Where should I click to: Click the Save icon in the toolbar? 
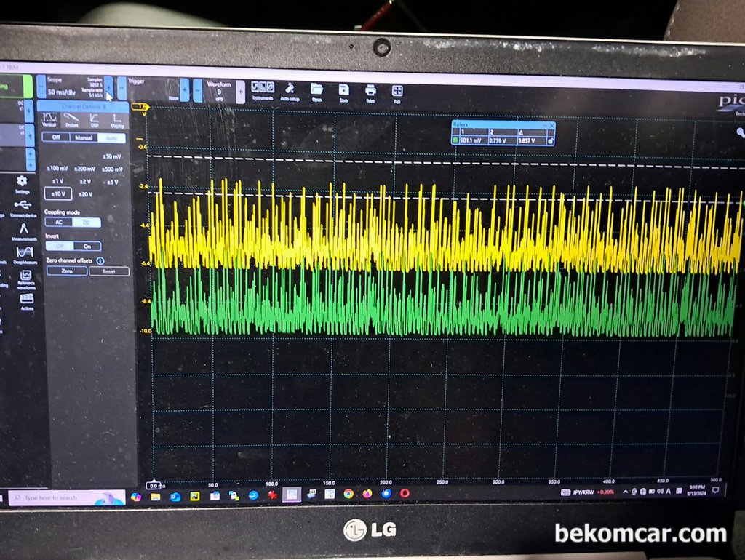(343, 92)
